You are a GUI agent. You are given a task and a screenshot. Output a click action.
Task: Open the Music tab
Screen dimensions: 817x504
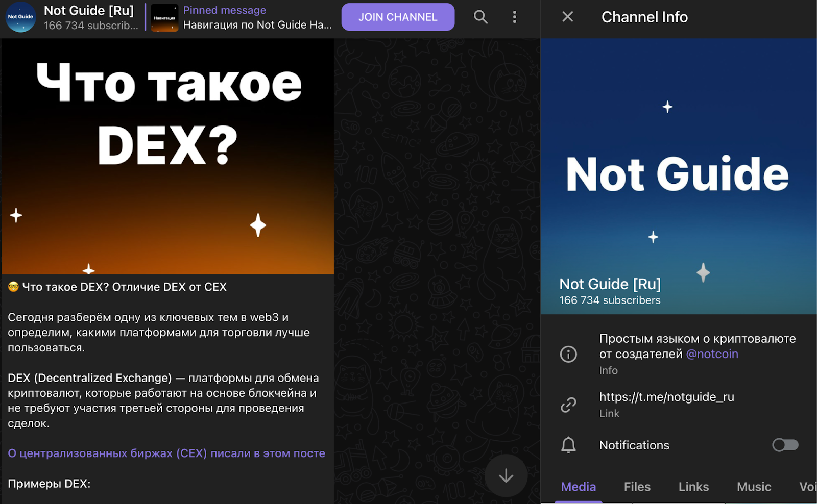coord(753,487)
